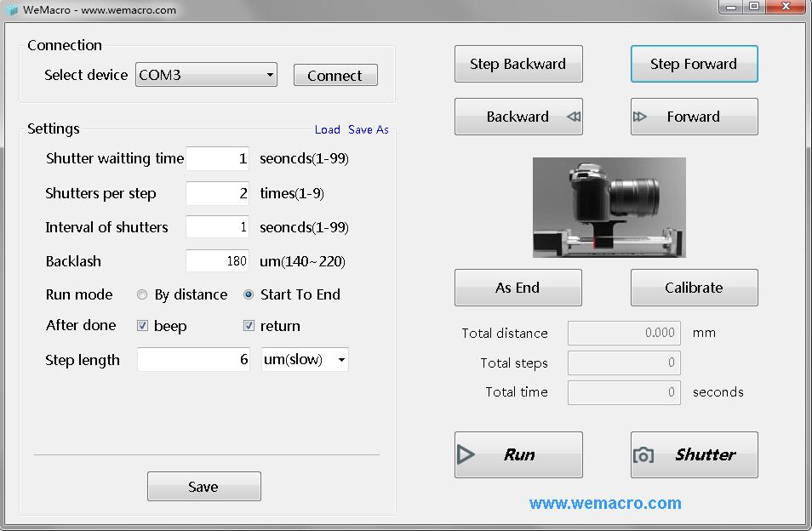Image resolution: width=812 pixels, height=531 pixels.
Task: Click the Load settings link
Action: [328, 129]
